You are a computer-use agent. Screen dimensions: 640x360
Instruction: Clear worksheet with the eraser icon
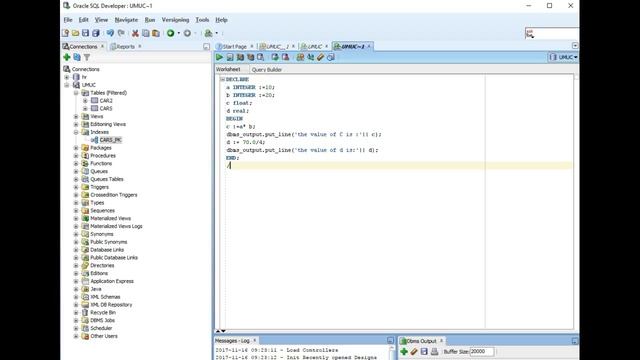[x=321, y=57]
